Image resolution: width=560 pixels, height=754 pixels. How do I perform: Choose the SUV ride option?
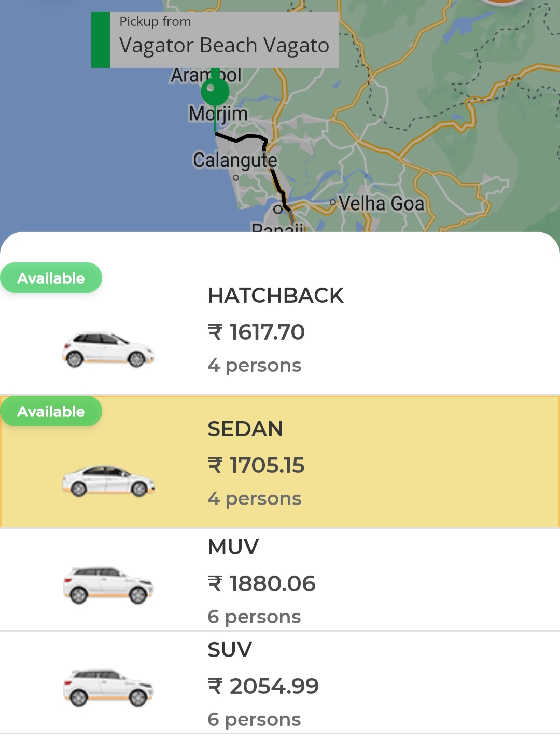tap(280, 682)
